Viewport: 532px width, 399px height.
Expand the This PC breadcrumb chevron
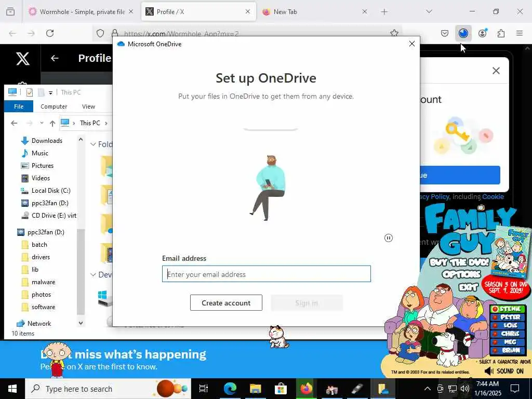pyautogui.click(x=106, y=123)
